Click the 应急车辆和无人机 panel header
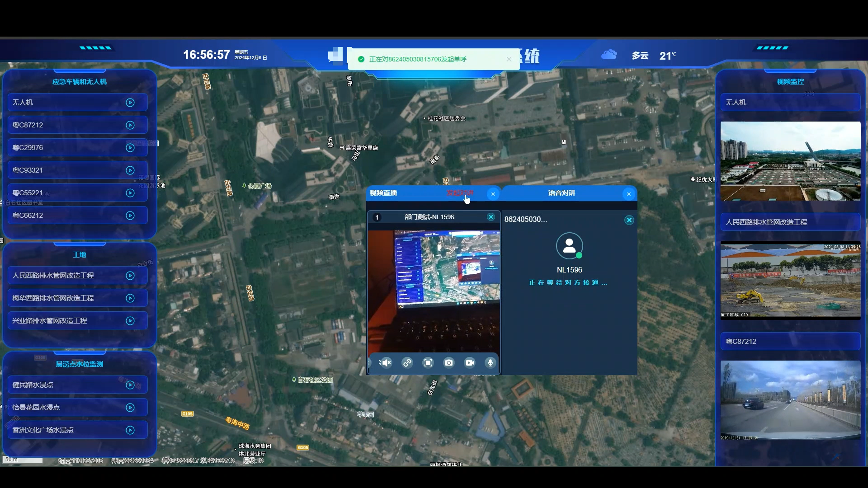Viewport: 868px width, 488px height. (x=80, y=82)
